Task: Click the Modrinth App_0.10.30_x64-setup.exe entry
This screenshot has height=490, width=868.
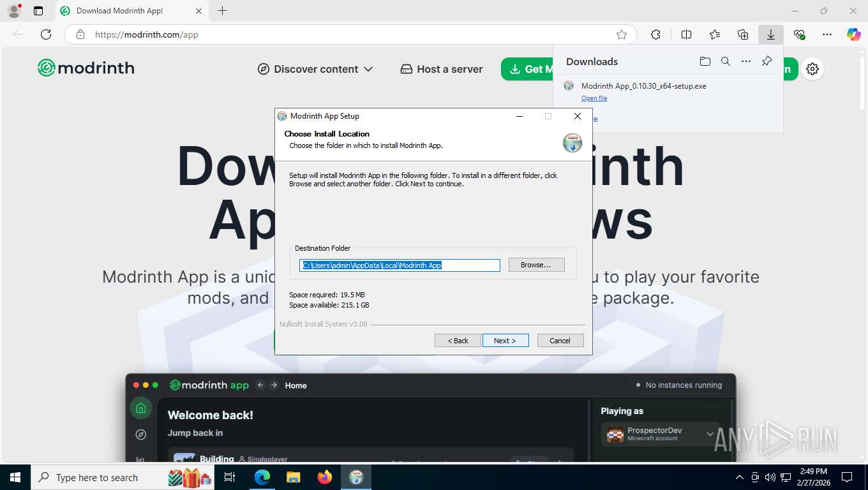Action: point(643,85)
